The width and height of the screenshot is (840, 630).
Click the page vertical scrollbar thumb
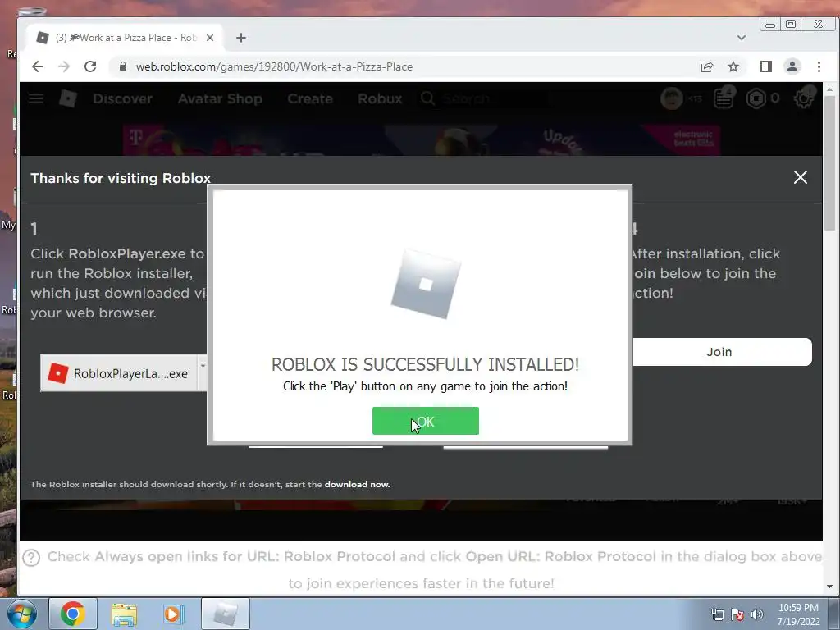(829, 163)
